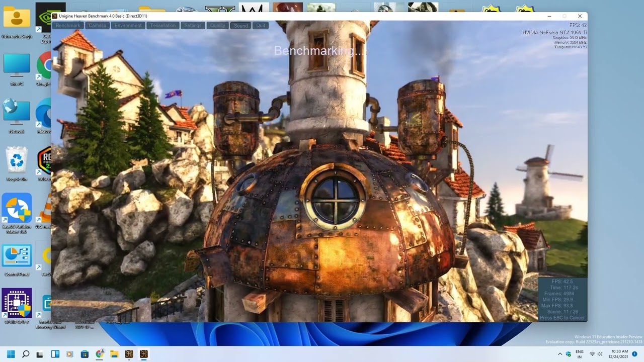The height and width of the screenshot is (362, 644).
Task: Click the active Heaven Benchmark taskbar icon
Action: point(143,354)
